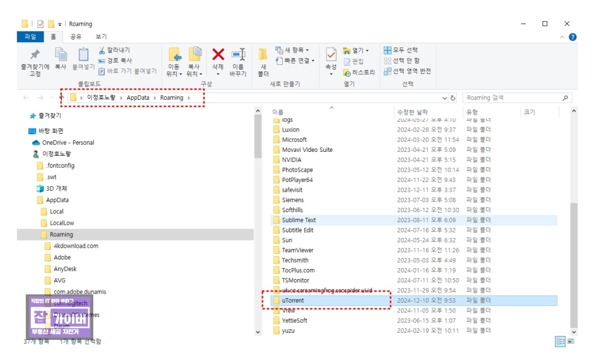Open the Share (공유) tab
Image resolution: width=595 pixels, height=364 pixels.
[x=76, y=36]
